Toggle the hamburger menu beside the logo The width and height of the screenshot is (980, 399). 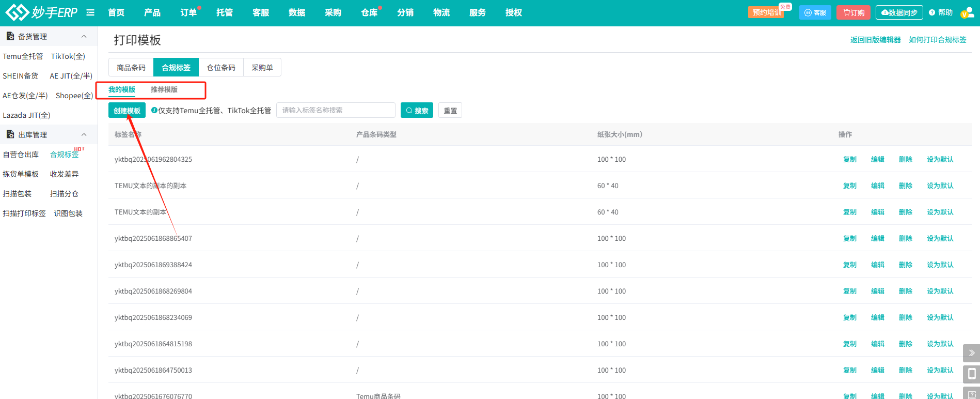point(90,12)
